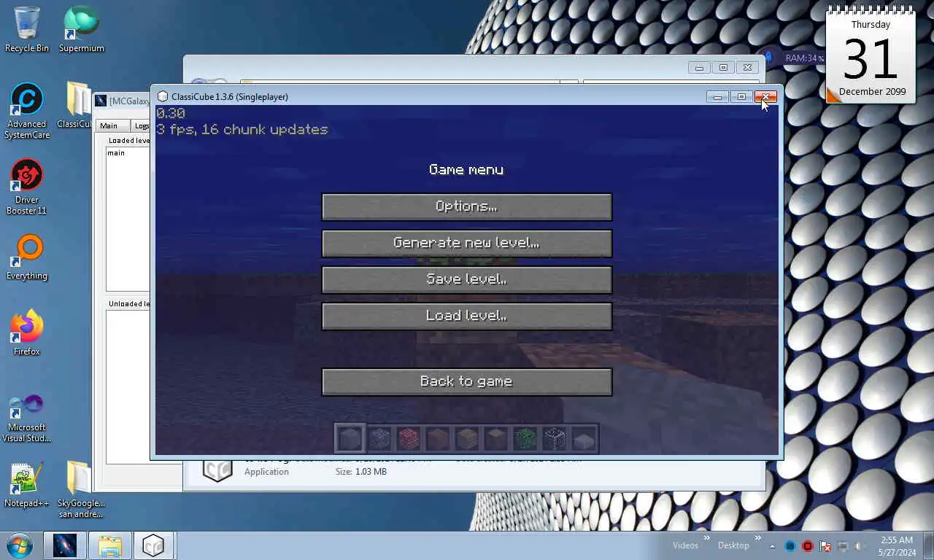Minimize the ClassiCube game window
The height and width of the screenshot is (560, 934).
click(717, 97)
